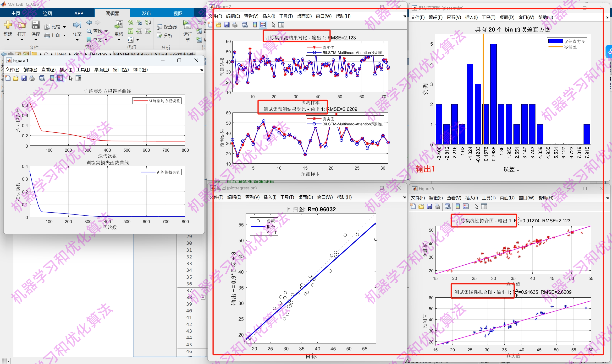Click line number 37 in editor gutter
The image size is (612, 364).
(189, 290)
